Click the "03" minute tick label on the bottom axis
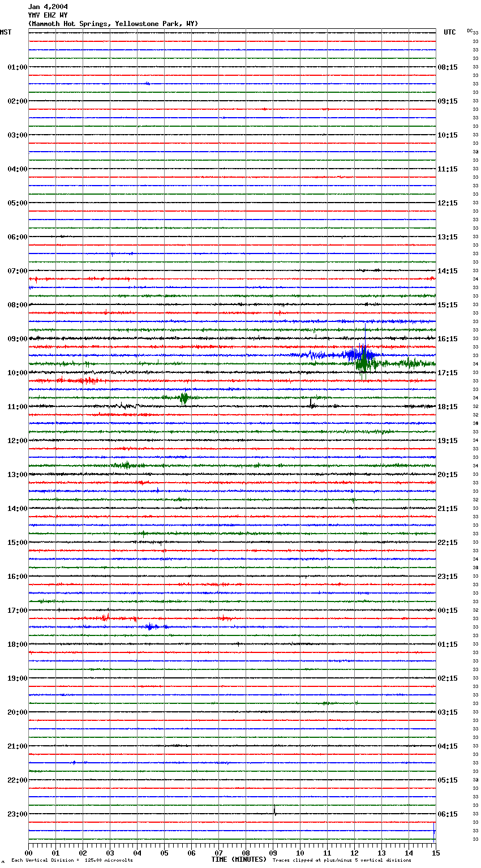 click(110, 852)
